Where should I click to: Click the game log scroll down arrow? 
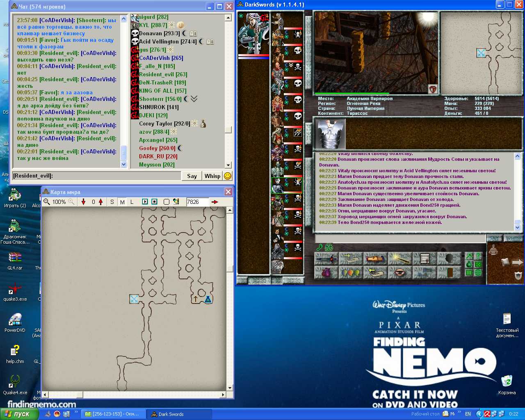pyautogui.click(x=517, y=227)
